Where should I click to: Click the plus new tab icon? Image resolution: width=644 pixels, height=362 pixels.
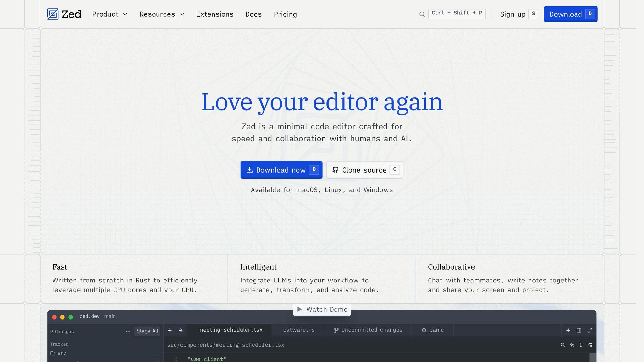568,330
